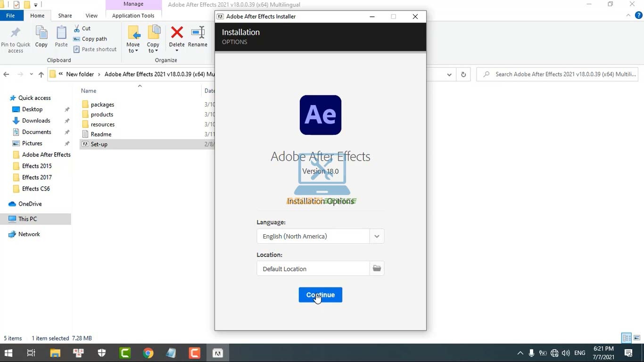Click the browse folder icon beside Location
The image size is (644, 362).
(x=377, y=269)
